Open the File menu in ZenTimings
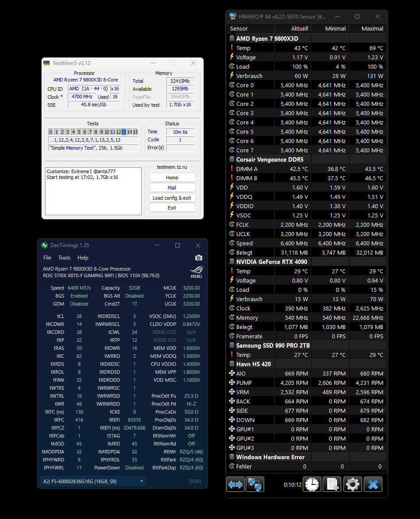420x519 pixels. click(47, 258)
